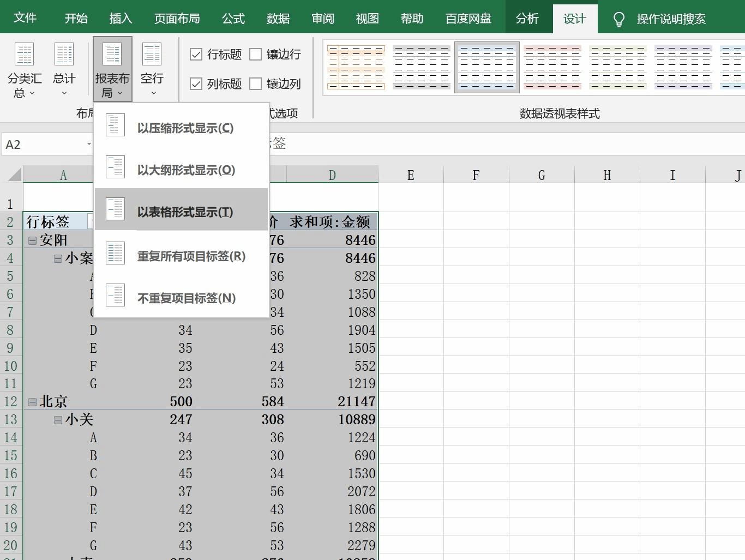Collapse the 北京 group in the pivot table
This screenshot has height=560, width=745.
pyautogui.click(x=32, y=401)
